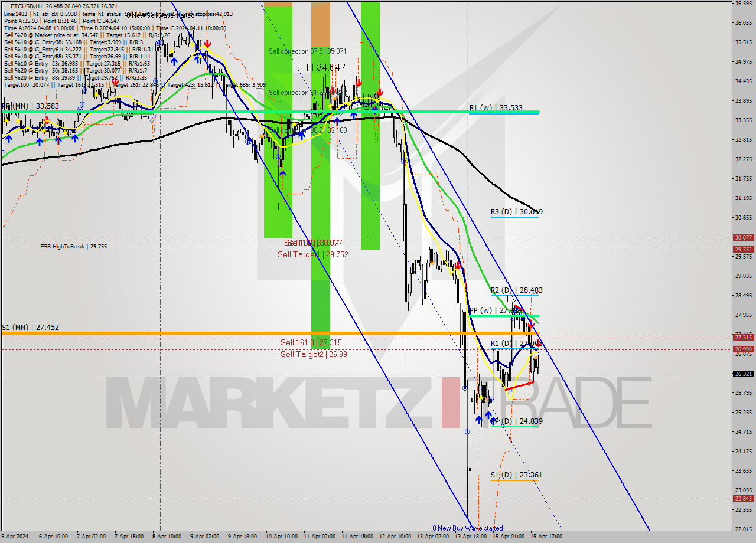Screen dimensions: 756x543
Task: Click the '15 Apr 17:00' time label
Action: (x=546, y=537)
